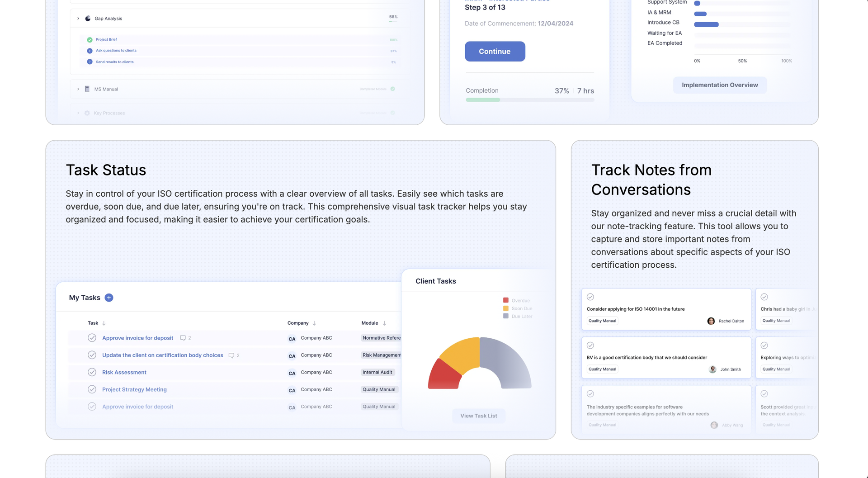The image size is (868, 478).
Task: Collapse the Gap Analysis section chevron
Action: click(78, 19)
